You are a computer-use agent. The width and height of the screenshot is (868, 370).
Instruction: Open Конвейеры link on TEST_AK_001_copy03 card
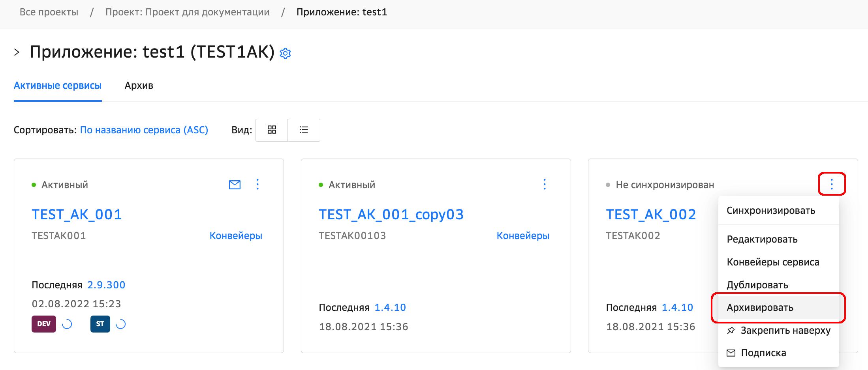[522, 236]
